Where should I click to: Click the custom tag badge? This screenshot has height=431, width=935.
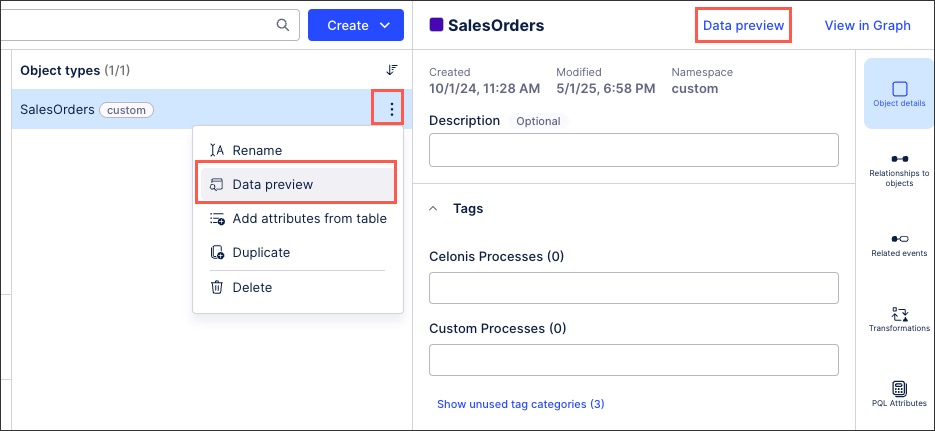point(126,110)
